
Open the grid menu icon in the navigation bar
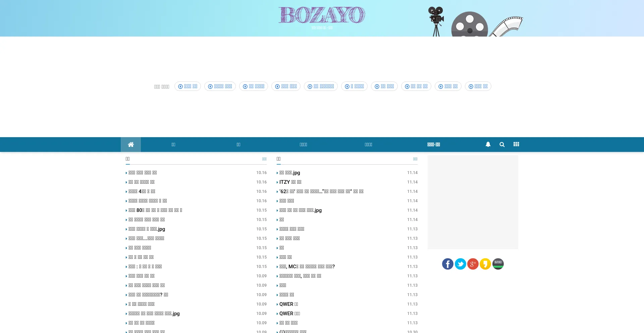tap(516, 144)
